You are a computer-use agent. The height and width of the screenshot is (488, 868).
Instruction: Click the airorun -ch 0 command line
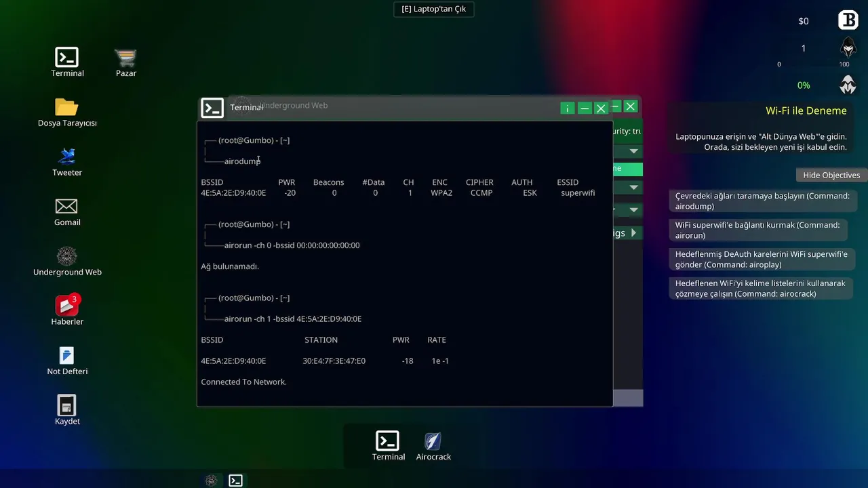292,245
